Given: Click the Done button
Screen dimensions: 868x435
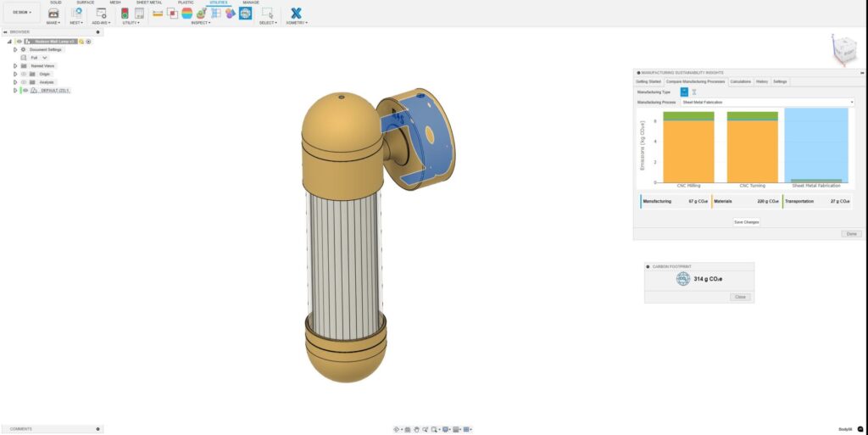Looking at the screenshot, I should (x=851, y=234).
